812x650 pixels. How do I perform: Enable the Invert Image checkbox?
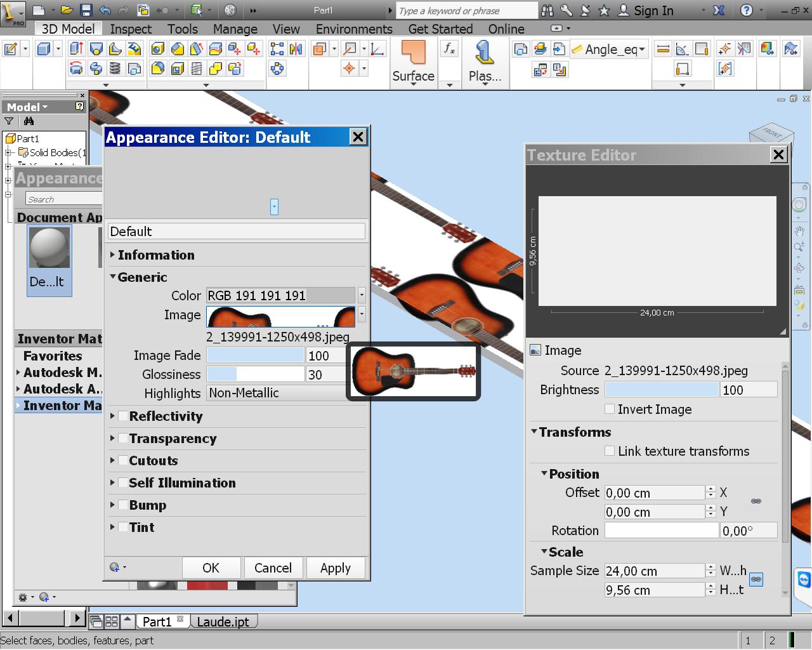[x=610, y=409]
